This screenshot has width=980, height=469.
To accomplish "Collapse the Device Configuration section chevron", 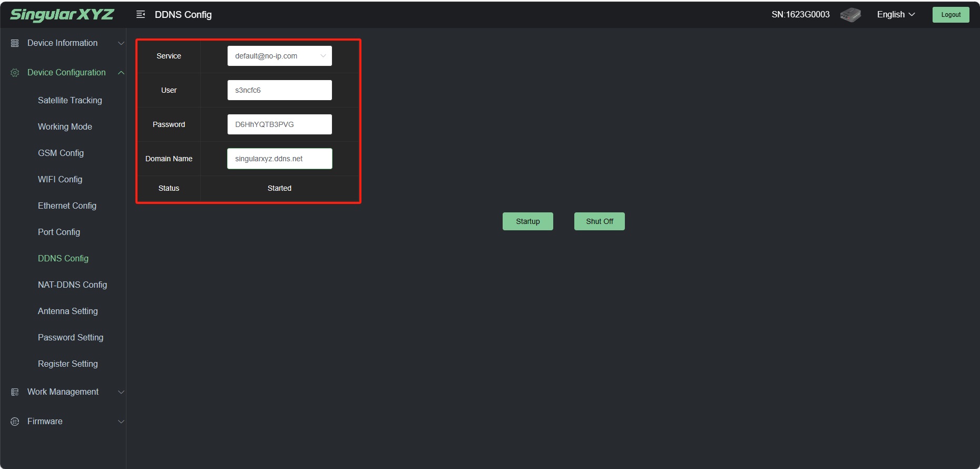I will [x=121, y=73].
